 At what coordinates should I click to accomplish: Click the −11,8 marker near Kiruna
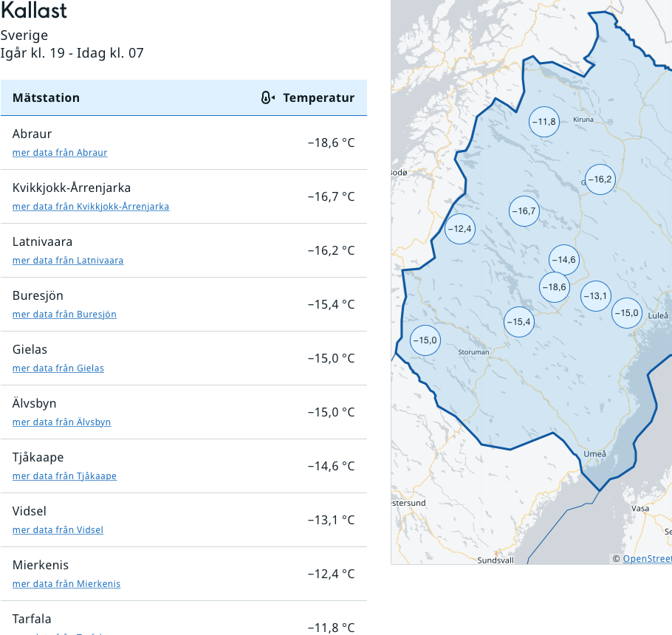[544, 122]
